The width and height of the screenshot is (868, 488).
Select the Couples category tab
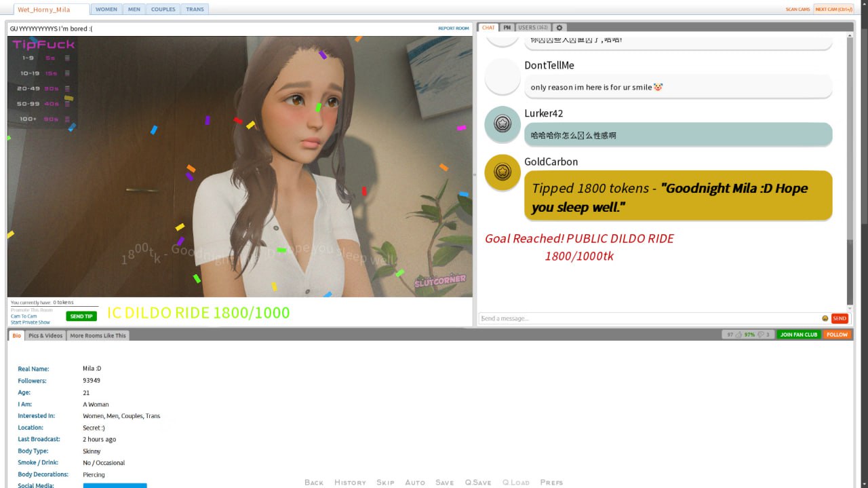click(163, 10)
